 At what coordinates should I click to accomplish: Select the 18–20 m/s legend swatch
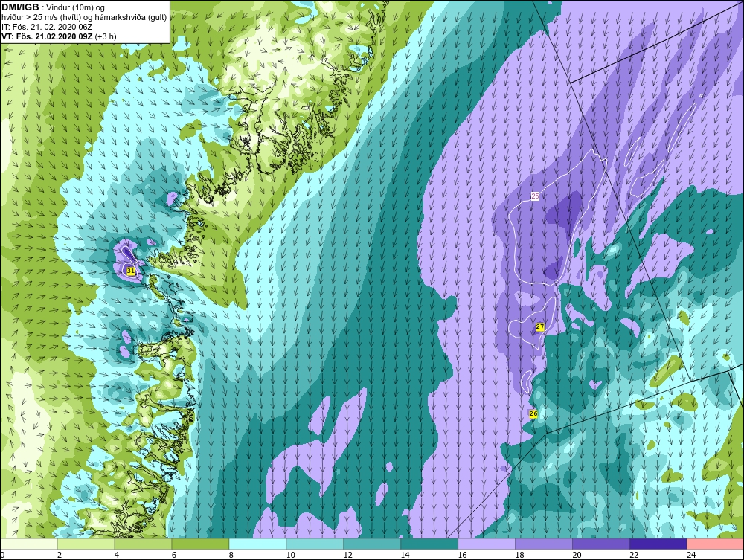pyautogui.click(x=544, y=544)
